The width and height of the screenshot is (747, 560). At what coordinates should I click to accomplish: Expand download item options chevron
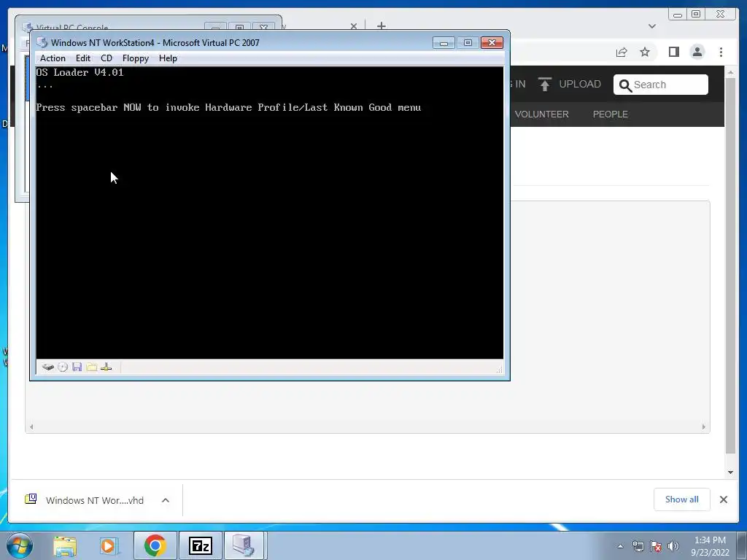point(166,500)
